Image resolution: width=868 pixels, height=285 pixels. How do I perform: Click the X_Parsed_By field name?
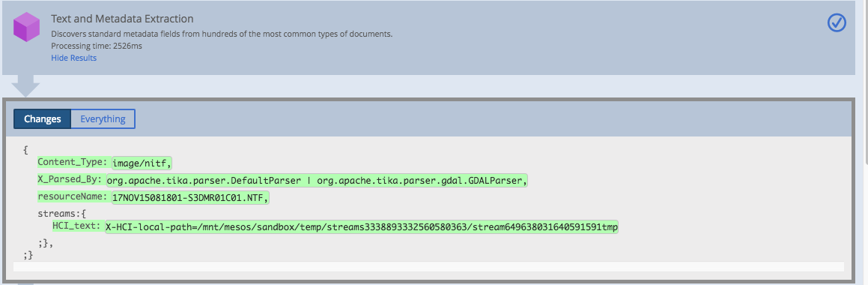point(70,179)
